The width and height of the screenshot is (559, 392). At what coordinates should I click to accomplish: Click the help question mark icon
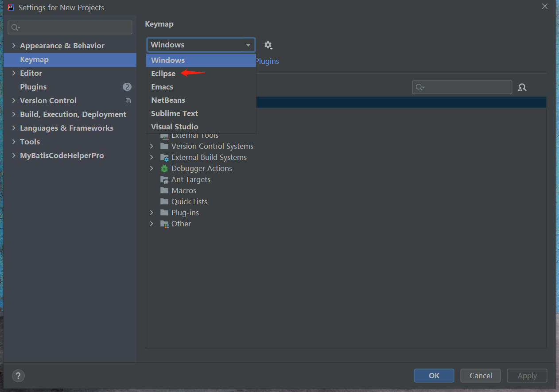pyautogui.click(x=18, y=376)
